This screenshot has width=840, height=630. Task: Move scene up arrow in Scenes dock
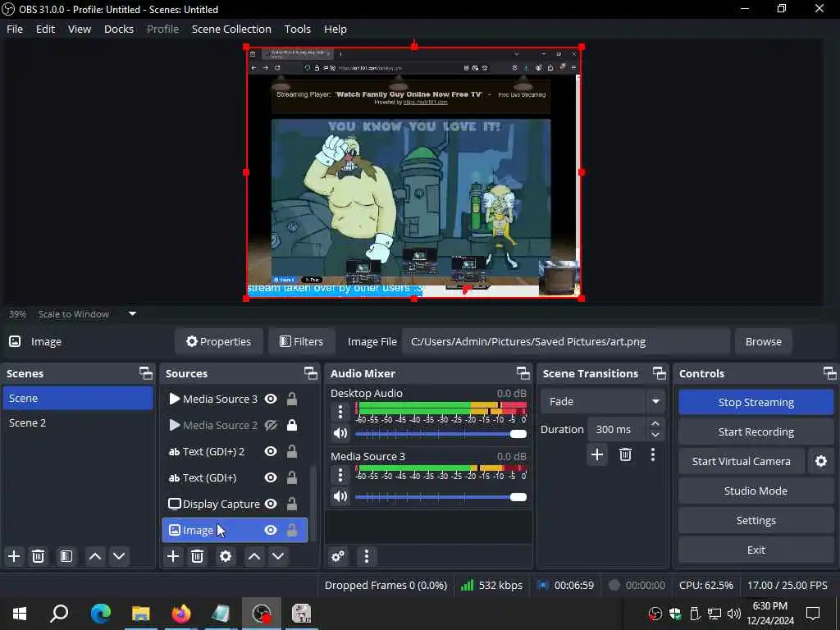(95, 556)
